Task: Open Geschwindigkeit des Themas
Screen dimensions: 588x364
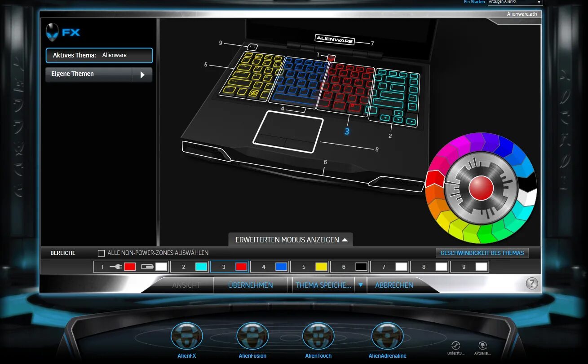Action: 482,253
